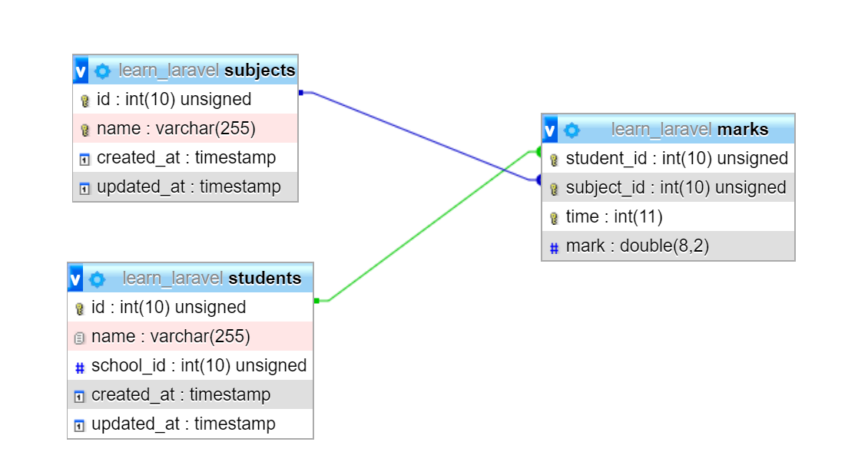Select marks row subject_id : int(10) unsigned
868x465 pixels.
click(x=668, y=187)
